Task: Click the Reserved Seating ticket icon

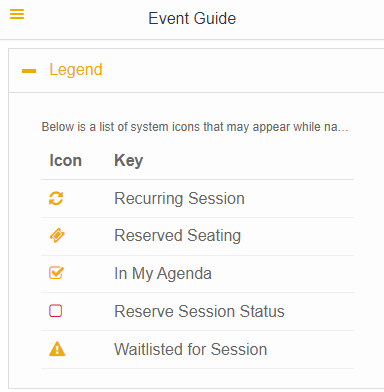Action: [57, 236]
